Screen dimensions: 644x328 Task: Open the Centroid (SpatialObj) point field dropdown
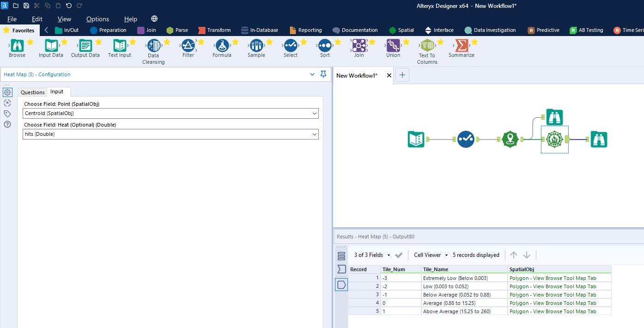(314, 113)
